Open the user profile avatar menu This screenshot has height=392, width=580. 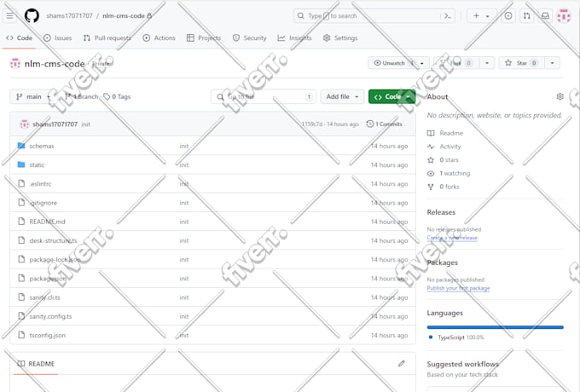click(x=564, y=15)
